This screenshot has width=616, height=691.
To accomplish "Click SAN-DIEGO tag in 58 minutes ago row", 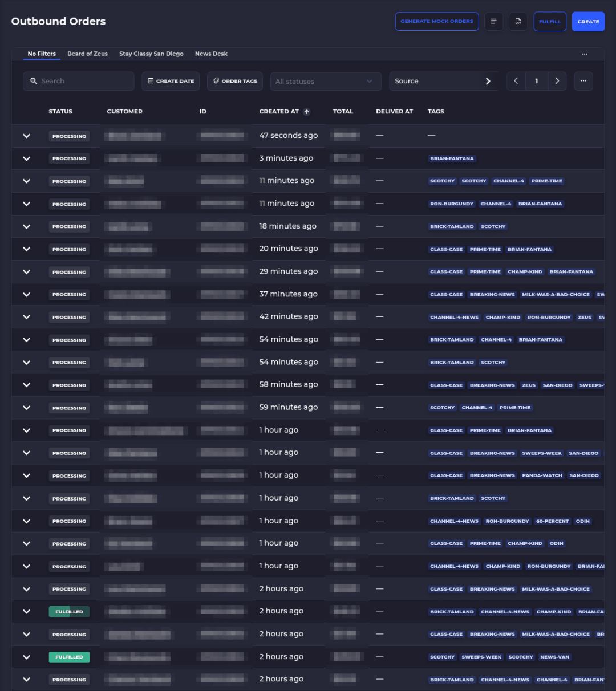I will (557, 385).
